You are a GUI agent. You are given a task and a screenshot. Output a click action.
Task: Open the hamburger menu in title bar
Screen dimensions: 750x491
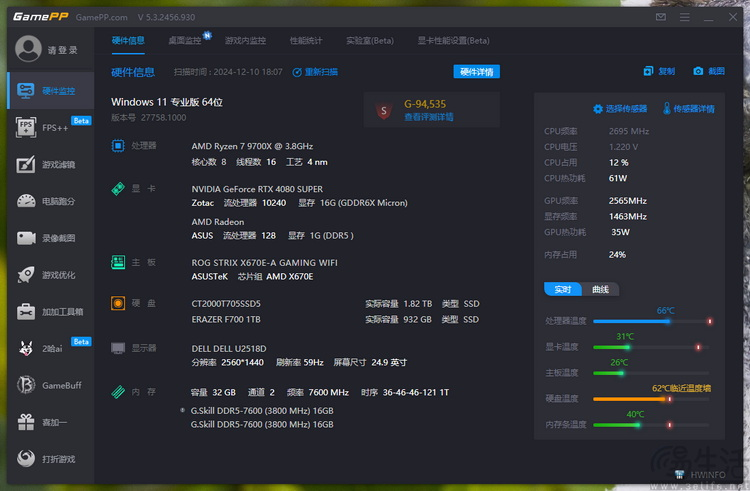pos(684,17)
